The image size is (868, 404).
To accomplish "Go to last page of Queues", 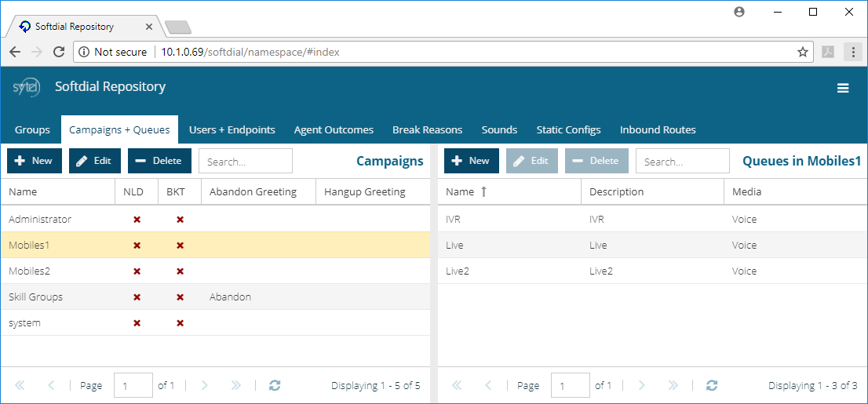I will [x=673, y=385].
